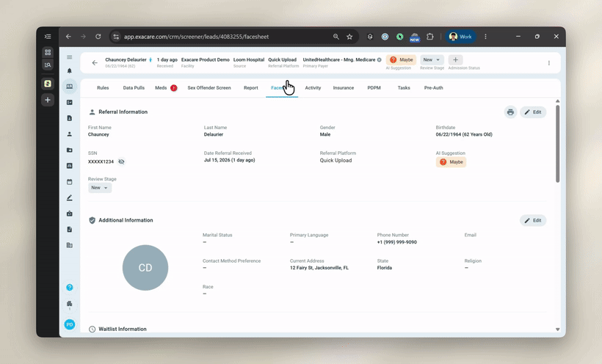Switch to the Rules tab
Screen dimensions: 602x364
click(x=103, y=88)
